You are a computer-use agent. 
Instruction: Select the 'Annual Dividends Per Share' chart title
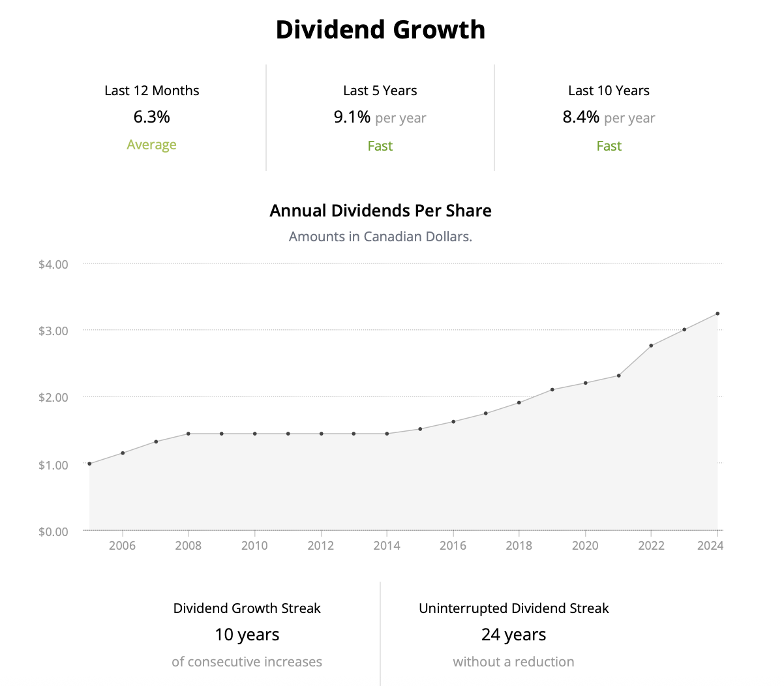click(x=380, y=211)
